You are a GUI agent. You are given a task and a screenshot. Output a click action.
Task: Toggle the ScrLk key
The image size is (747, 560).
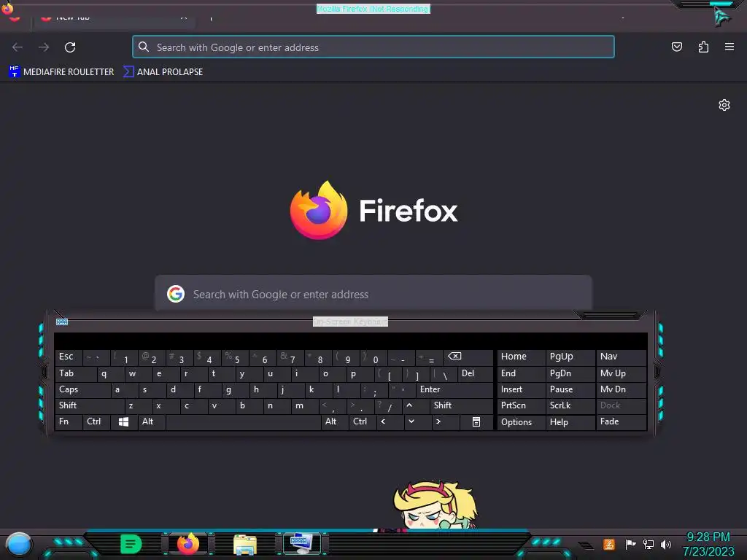tap(570, 405)
